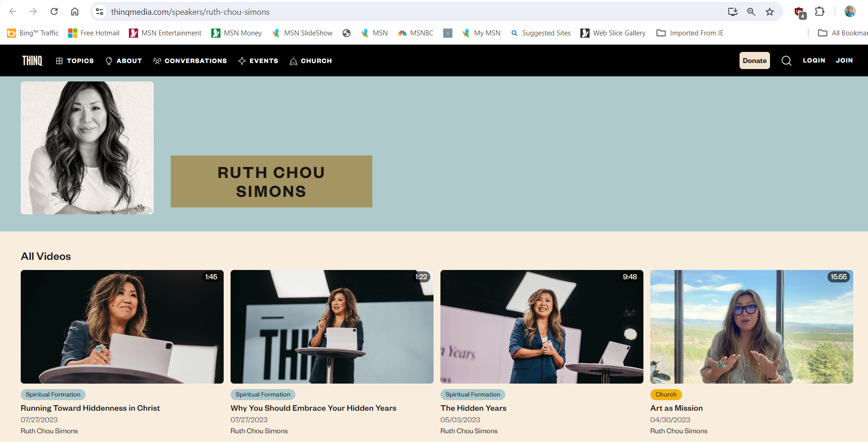Open the Conversations menu item

[190, 61]
